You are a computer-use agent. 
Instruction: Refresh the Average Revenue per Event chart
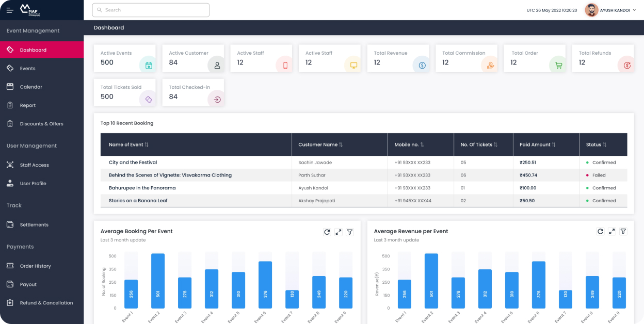600,232
